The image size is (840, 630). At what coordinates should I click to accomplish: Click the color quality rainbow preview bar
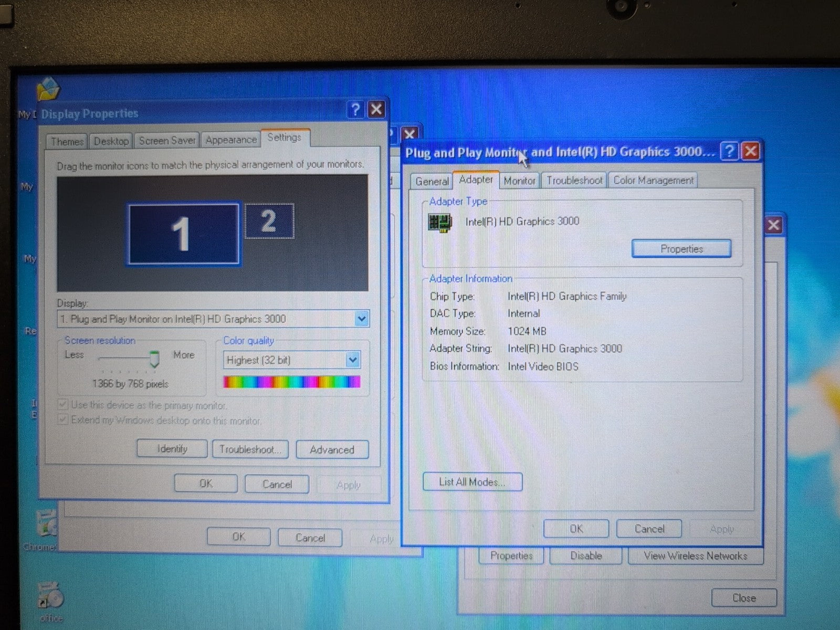(292, 382)
